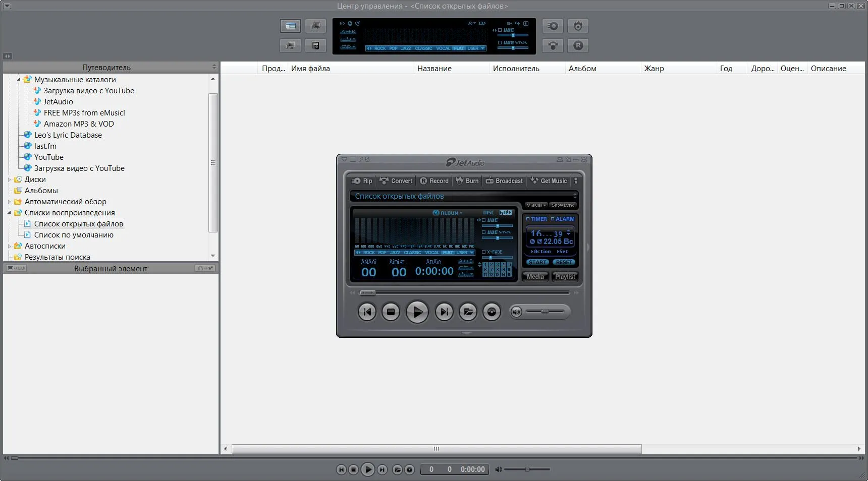Enable the ALARM checkbox
This screenshot has width=868, height=481.
(553, 219)
